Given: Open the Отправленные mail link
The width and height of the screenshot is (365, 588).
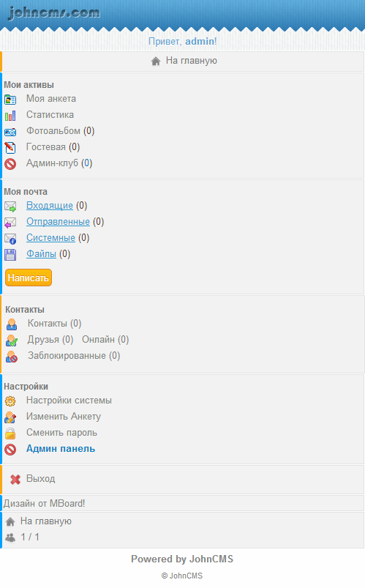Looking at the screenshot, I should pyautogui.click(x=58, y=222).
